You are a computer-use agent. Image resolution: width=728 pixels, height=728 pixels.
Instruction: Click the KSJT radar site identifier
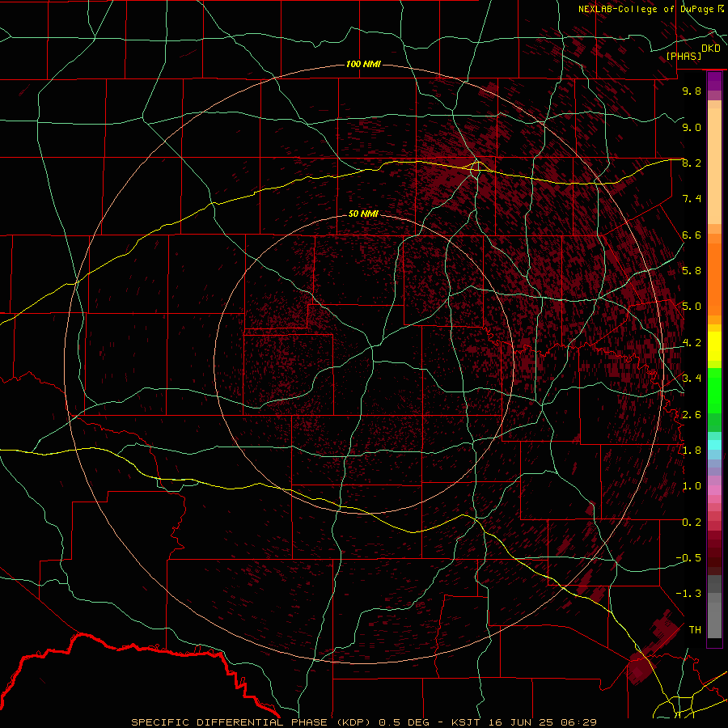[466, 722]
